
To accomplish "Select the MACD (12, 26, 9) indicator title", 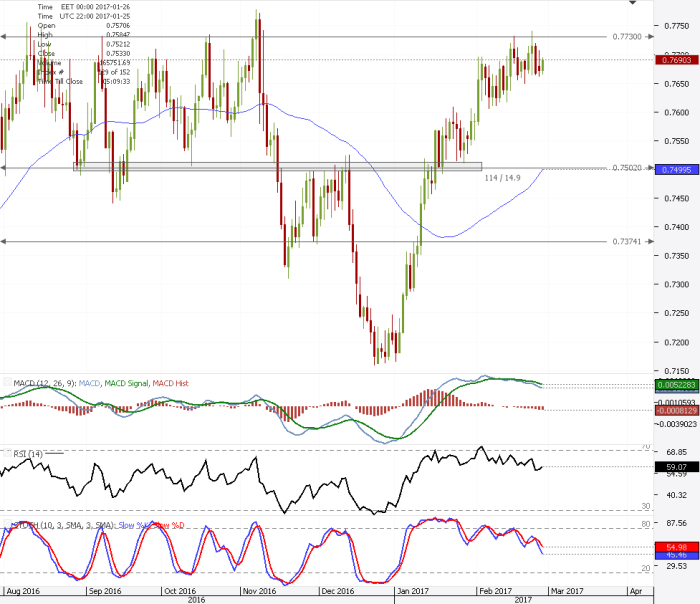I will tap(45, 383).
